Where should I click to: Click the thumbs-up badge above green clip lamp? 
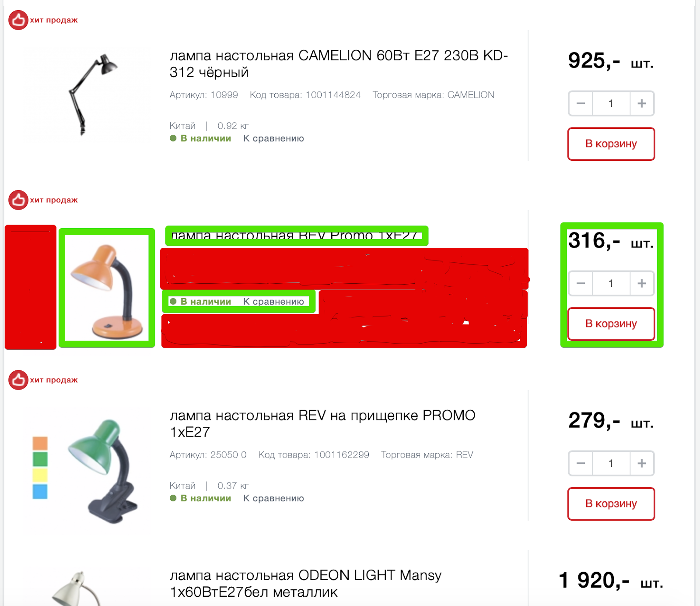(18, 380)
